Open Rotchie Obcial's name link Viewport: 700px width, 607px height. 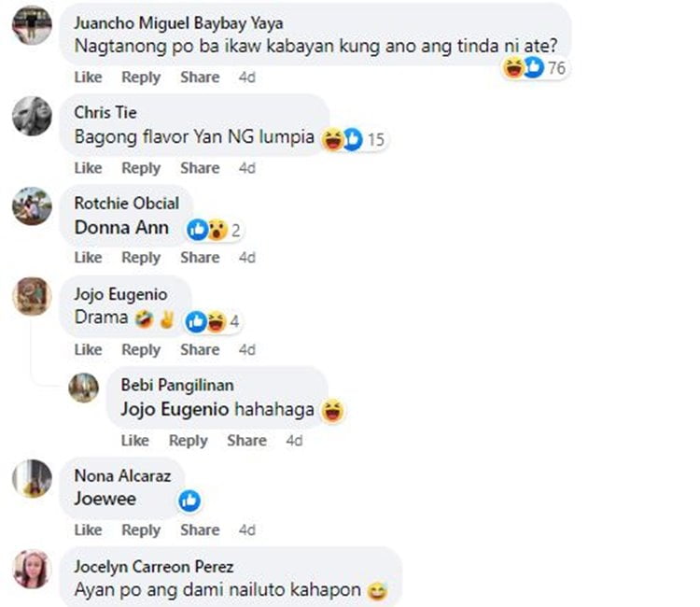pos(127,204)
